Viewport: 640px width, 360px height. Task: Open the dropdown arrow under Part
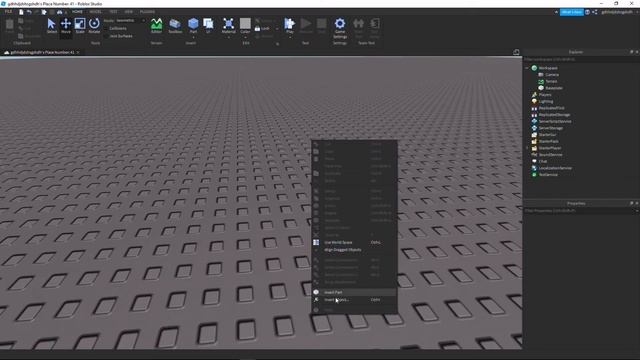coord(193,38)
